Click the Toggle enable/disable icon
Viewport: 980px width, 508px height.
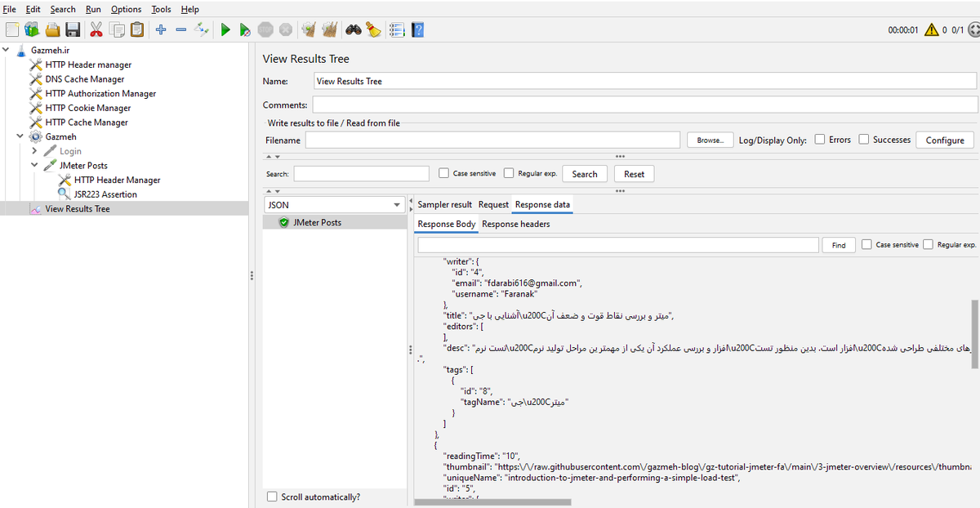[202, 30]
